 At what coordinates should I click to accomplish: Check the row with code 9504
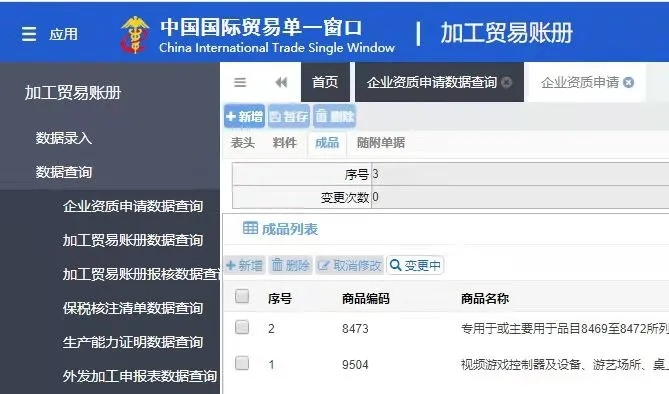tap(242, 363)
